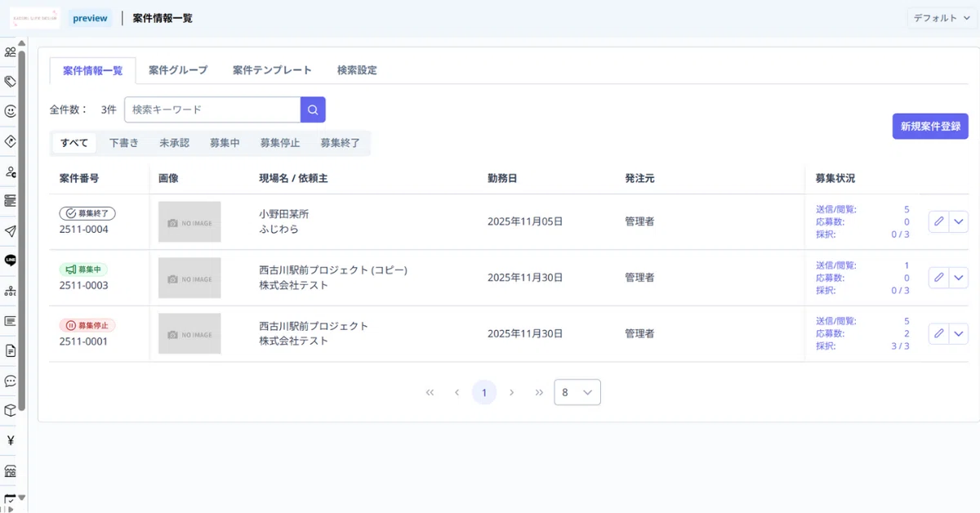Filter list by すべて
980x513 pixels.
click(74, 143)
